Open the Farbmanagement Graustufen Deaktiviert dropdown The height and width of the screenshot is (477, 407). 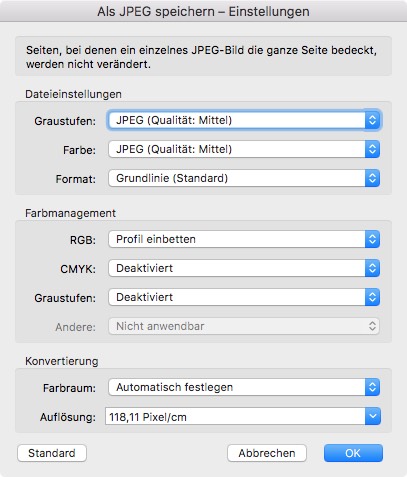pyautogui.click(x=244, y=297)
